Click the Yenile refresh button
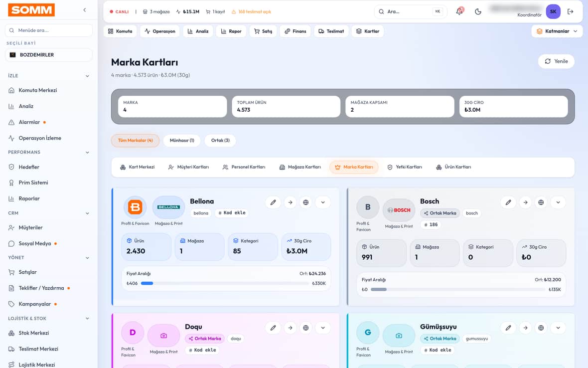Image resolution: width=588 pixels, height=368 pixels. click(556, 61)
